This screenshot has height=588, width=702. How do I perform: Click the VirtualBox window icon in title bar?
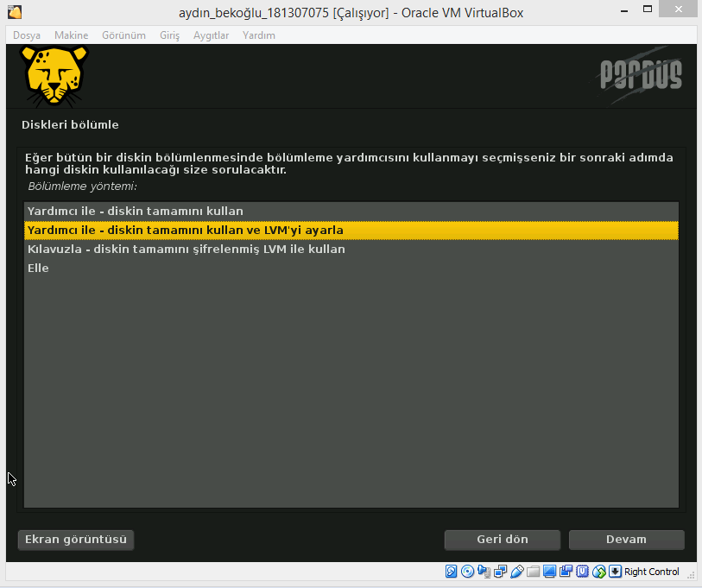15,12
